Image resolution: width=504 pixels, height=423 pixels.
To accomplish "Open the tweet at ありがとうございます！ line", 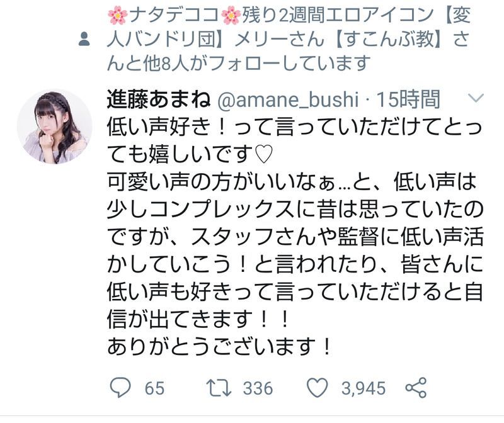I will tap(219, 347).
